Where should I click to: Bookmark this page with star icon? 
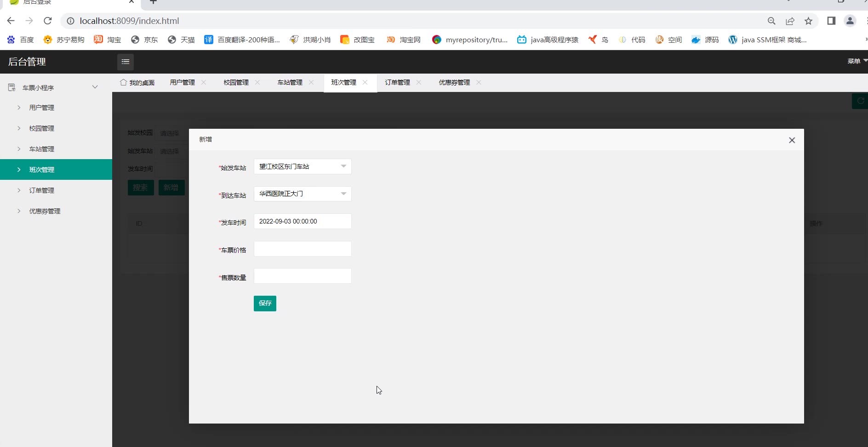coord(808,21)
